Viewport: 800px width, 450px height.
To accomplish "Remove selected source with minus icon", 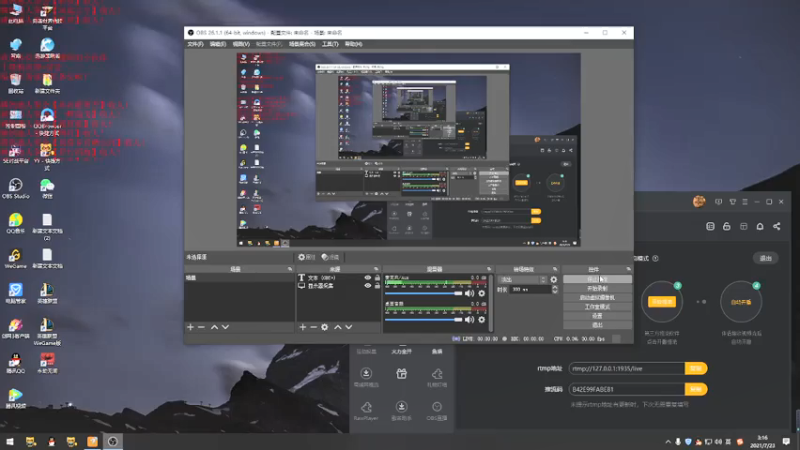I will [313, 327].
